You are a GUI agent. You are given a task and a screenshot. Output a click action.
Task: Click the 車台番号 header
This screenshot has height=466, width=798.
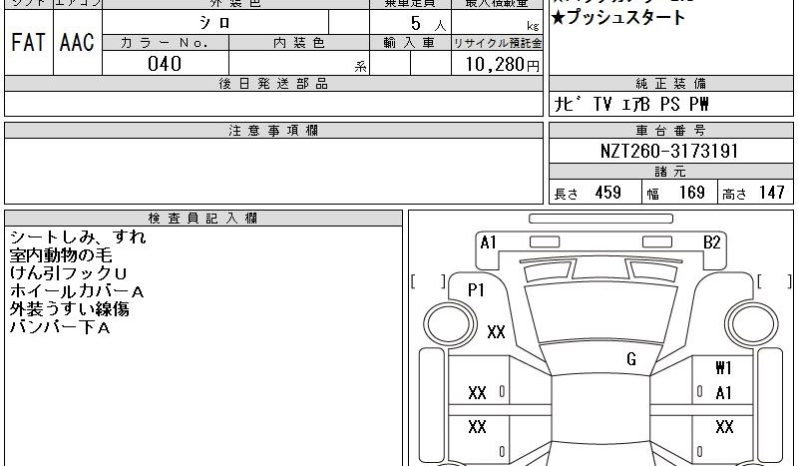(x=671, y=131)
